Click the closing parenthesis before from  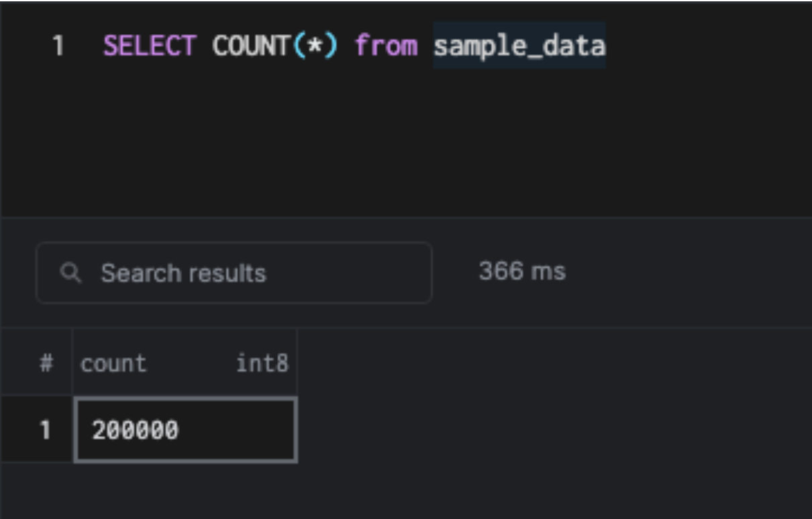click(x=329, y=46)
